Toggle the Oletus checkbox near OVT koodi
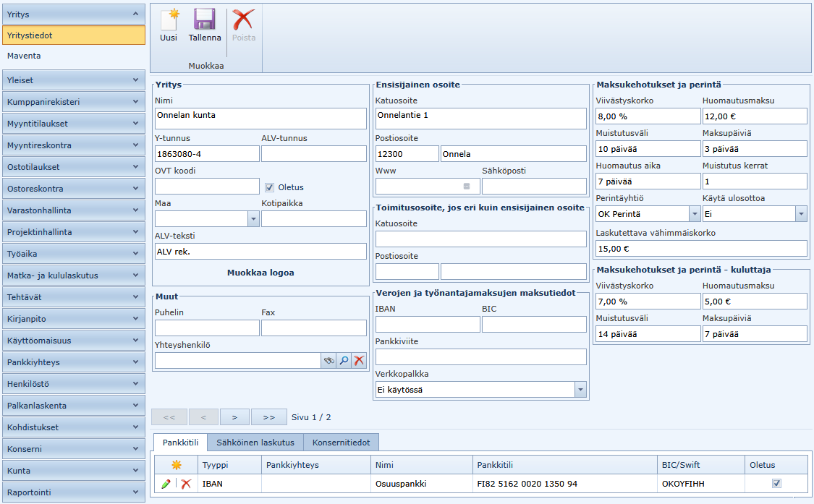 click(x=270, y=187)
